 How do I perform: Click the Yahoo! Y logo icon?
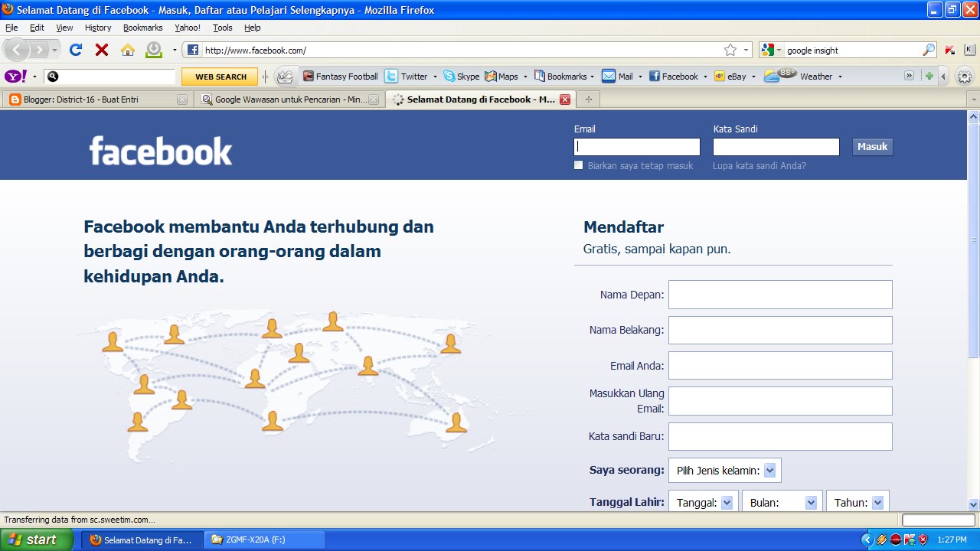(16, 76)
